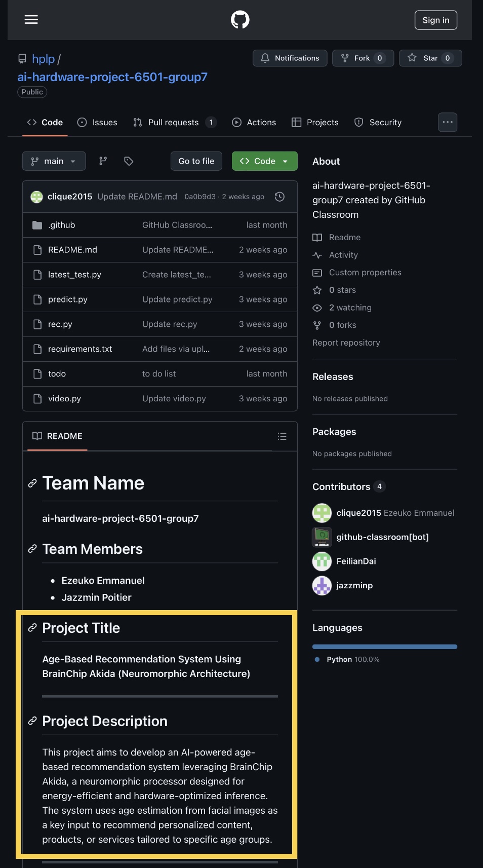The image size is (483, 868).
Task: Open the 'to do list' commit message
Action: coord(159,374)
